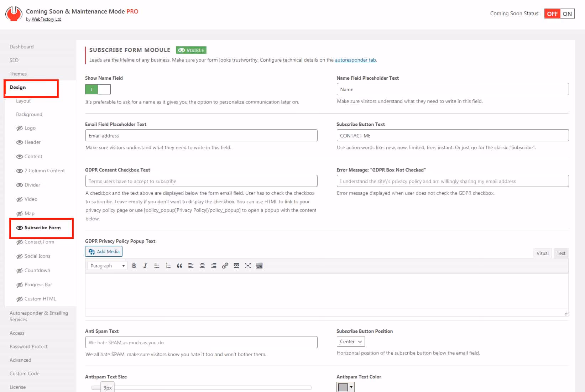Image resolution: width=585 pixels, height=392 pixels.
Task: Open the Paragraph format dropdown
Action: (x=107, y=266)
